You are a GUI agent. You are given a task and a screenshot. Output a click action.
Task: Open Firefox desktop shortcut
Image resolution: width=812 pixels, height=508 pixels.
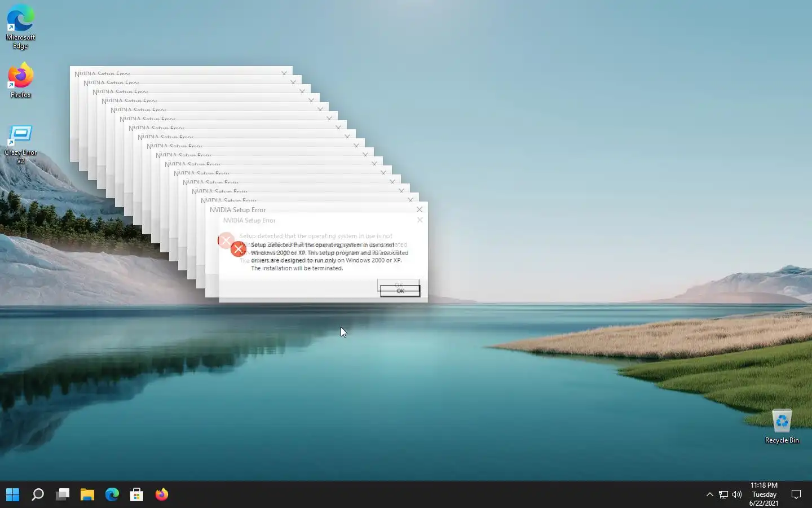20,81
